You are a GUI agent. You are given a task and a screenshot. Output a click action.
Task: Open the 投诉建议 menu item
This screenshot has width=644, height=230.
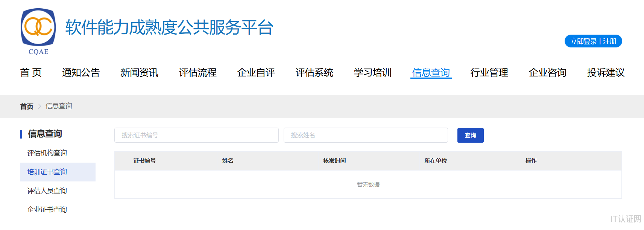[606, 72]
